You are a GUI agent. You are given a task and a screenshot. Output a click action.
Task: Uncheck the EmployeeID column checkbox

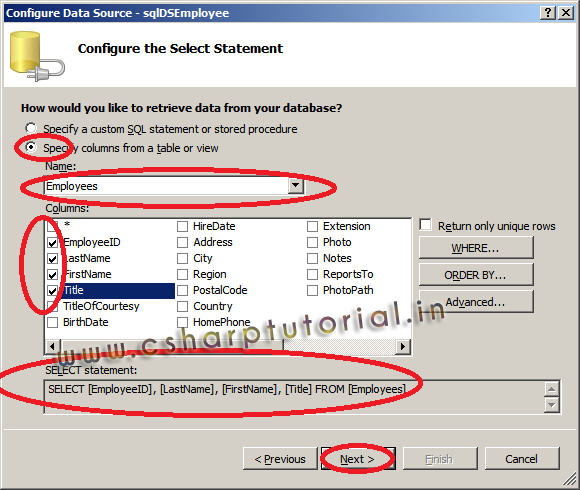(53, 242)
